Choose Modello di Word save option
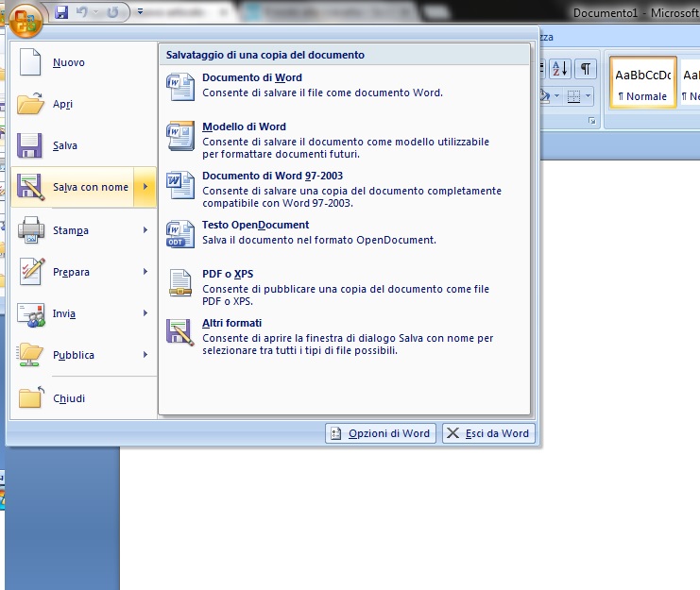Image resolution: width=700 pixels, height=590 pixels. [x=344, y=140]
